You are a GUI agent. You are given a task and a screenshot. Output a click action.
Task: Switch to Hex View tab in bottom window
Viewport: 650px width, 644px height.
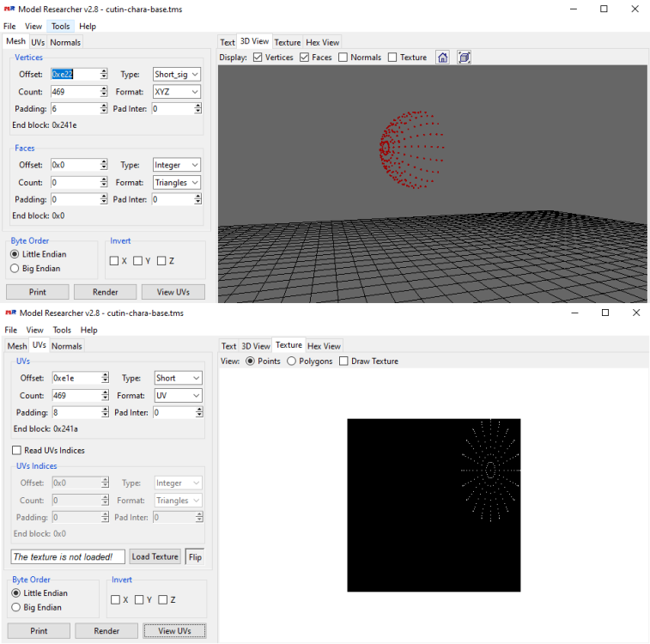[x=324, y=346]
